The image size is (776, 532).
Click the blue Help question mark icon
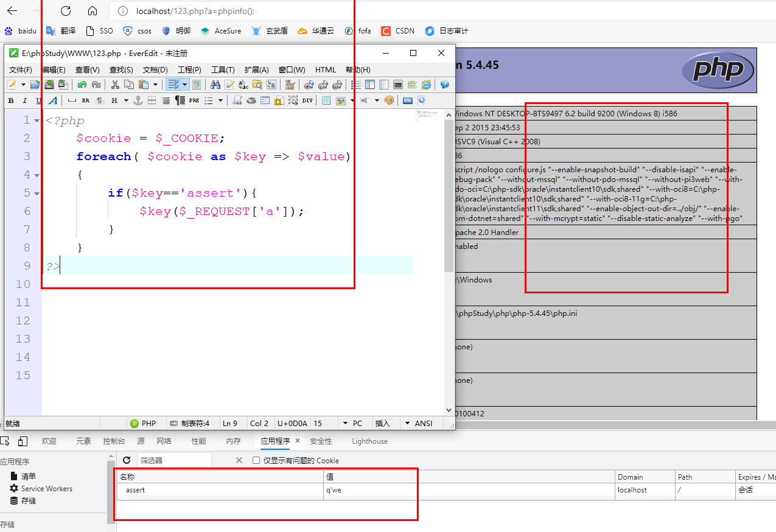445,85
